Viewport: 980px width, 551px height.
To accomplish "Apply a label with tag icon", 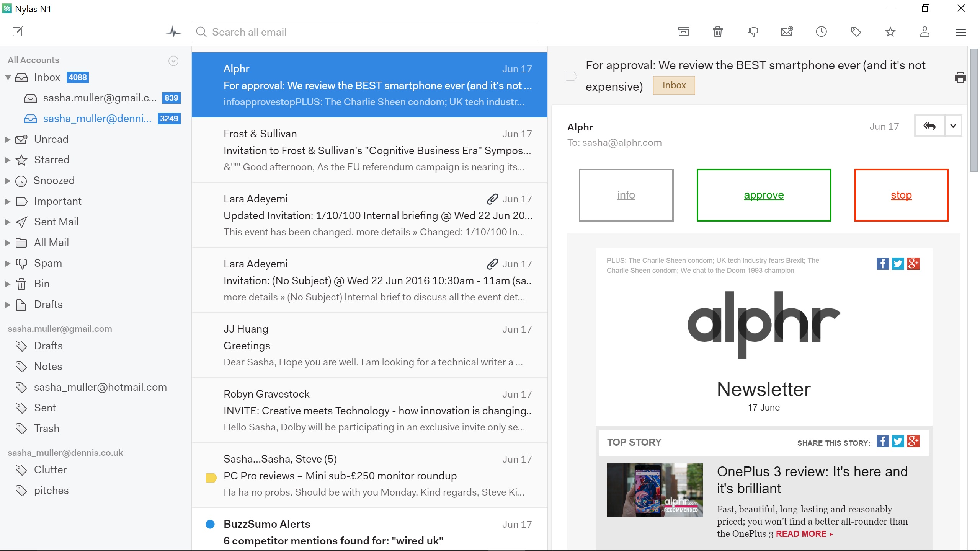I will coord(856,32).
